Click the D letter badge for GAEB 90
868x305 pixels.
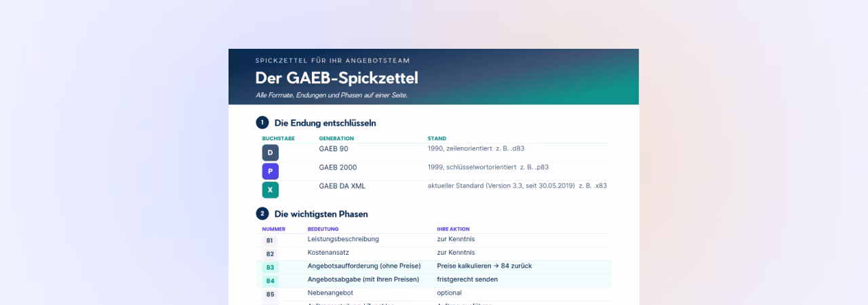tap(270, 152)
